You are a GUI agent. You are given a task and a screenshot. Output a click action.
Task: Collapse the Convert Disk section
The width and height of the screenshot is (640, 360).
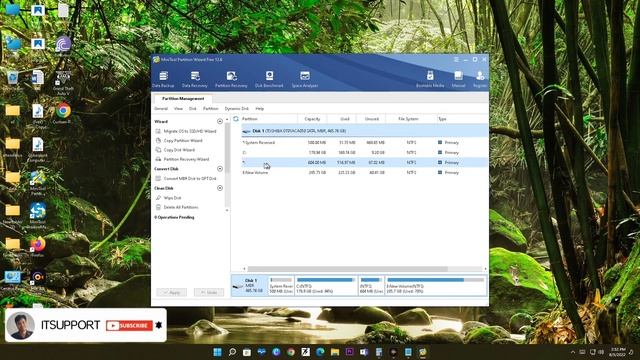[x=220, y=169]
